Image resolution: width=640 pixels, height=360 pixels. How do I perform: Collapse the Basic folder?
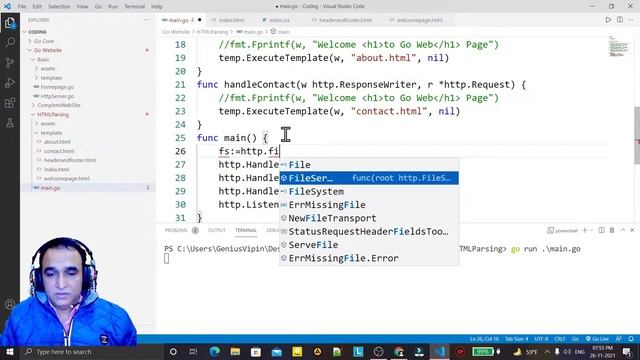(x=43, y=60)
